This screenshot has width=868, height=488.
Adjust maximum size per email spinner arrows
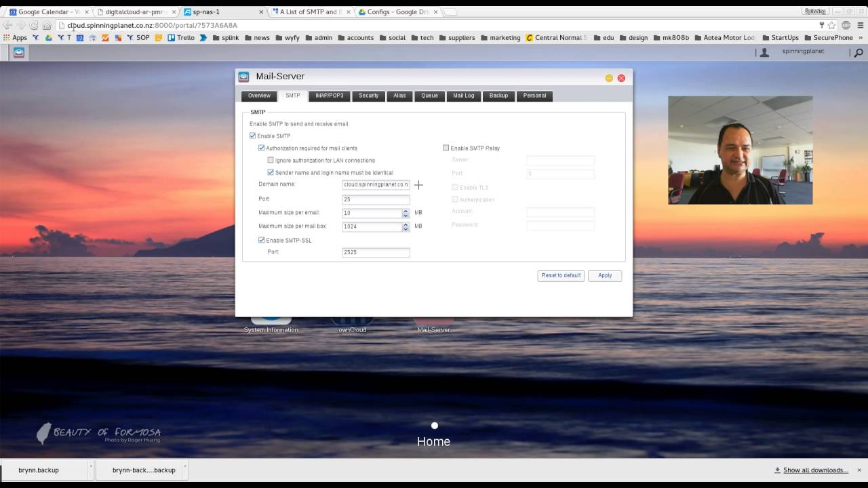click(406, 213)
